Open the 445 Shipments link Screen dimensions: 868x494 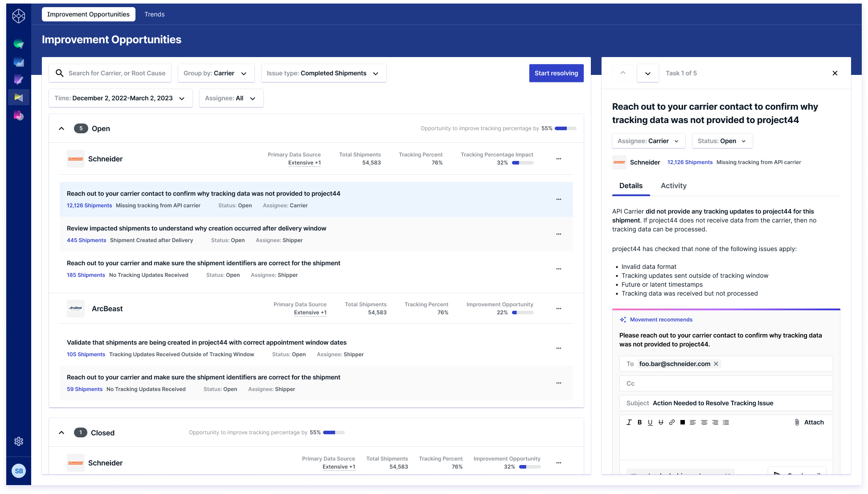click(86, 240)
